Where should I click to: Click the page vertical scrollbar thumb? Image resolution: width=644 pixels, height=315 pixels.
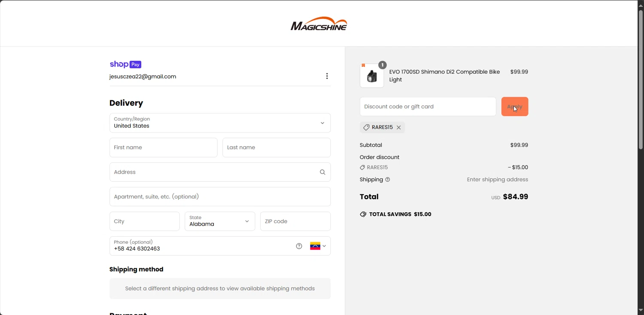641,80
